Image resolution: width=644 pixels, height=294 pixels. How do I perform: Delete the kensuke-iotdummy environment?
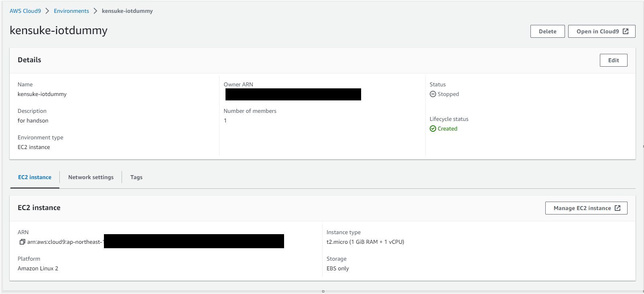[547, 31]
